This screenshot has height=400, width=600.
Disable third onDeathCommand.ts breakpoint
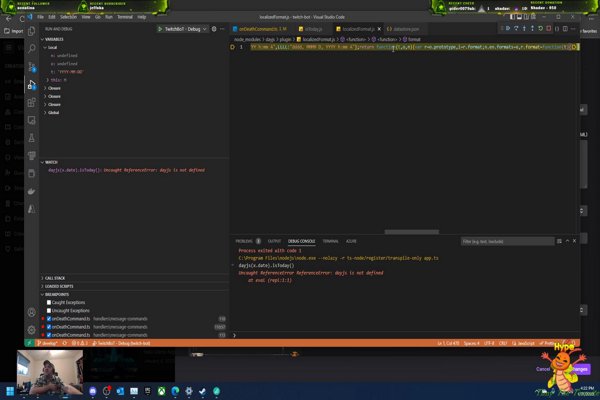pos(49,335)
